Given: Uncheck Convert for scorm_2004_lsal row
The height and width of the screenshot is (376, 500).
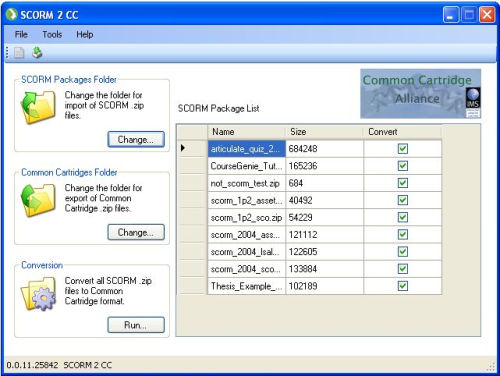Looking at the screenshot, I should pyautogui.click(x=403, y=252).
